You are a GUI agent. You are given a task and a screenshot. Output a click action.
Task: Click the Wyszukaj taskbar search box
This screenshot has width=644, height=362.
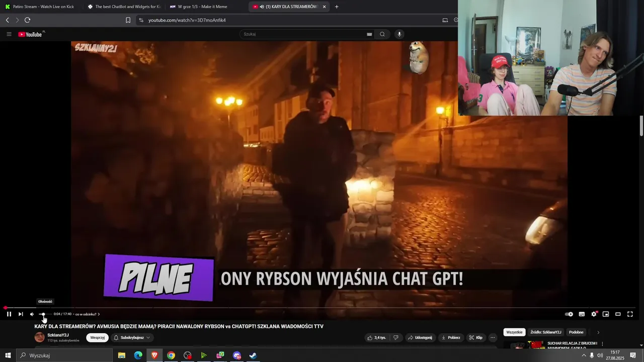[x=64, y=355]
